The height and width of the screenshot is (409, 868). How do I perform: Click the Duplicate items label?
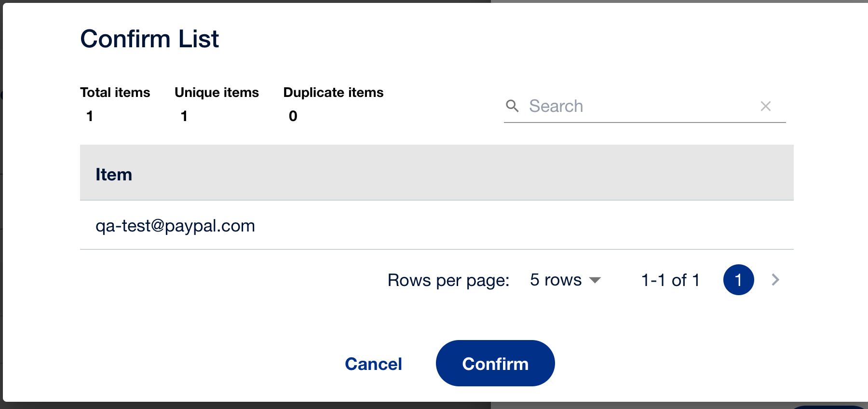tap(333, 92)
